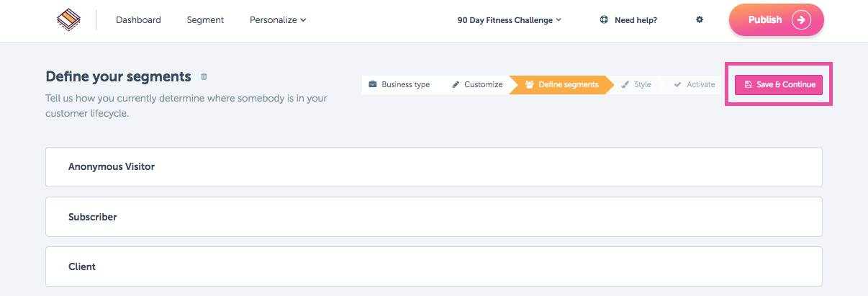Click the paintbrush icon in Style step
The image size is (868, 296).
tap(625, 84)
